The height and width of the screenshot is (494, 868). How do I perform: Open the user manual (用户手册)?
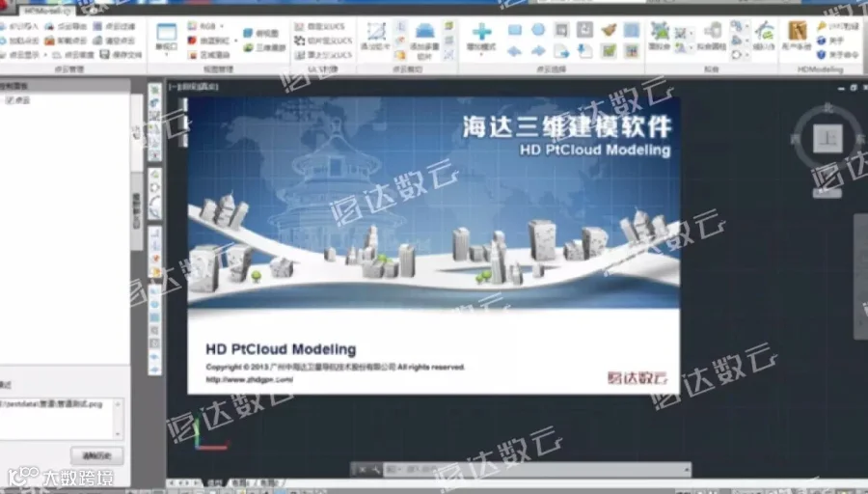[x=798, y=37]
